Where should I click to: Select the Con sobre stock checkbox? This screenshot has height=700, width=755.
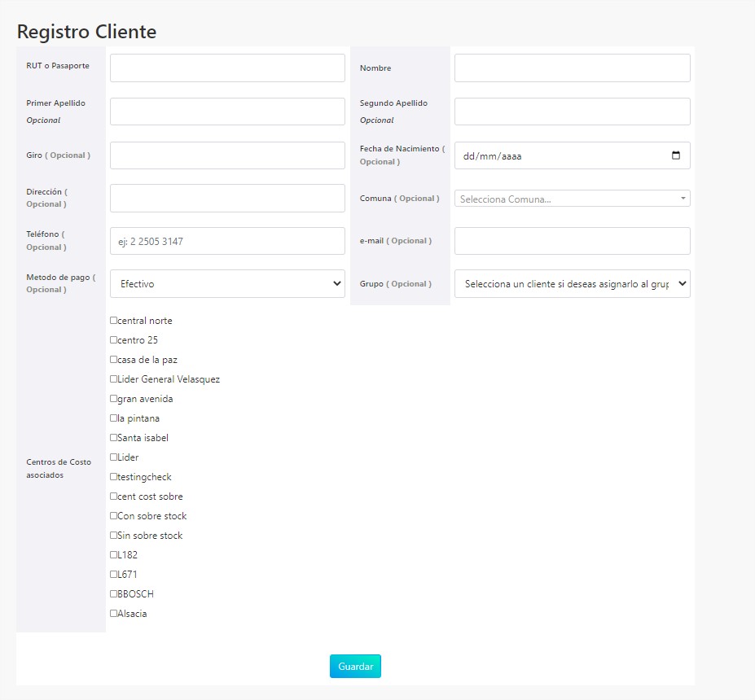112,516
